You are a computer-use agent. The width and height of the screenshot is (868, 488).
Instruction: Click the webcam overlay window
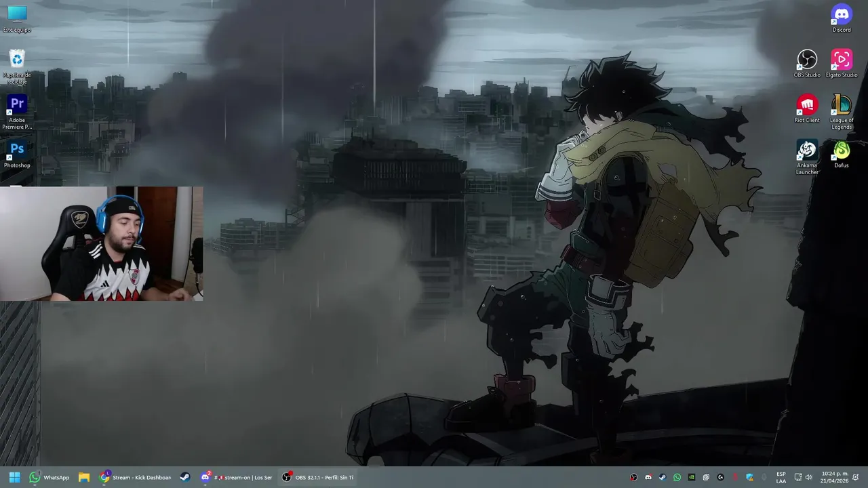pyautogui.click(x=101, y=244)
